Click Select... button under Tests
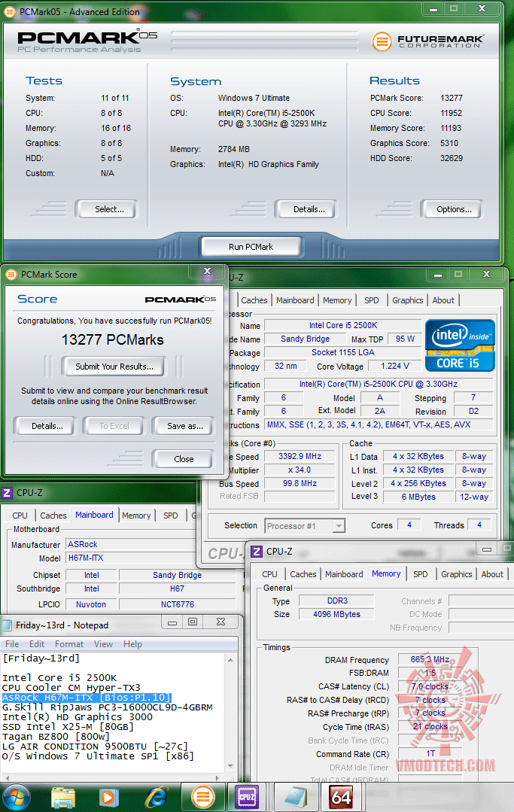 [107, 209]
